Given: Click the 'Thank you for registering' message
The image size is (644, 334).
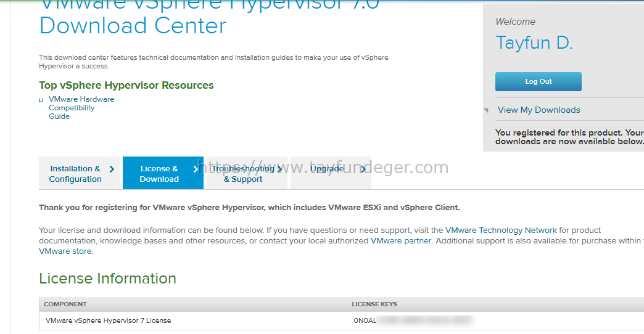Looking at the screenshot, I should (x=249, y=208).
